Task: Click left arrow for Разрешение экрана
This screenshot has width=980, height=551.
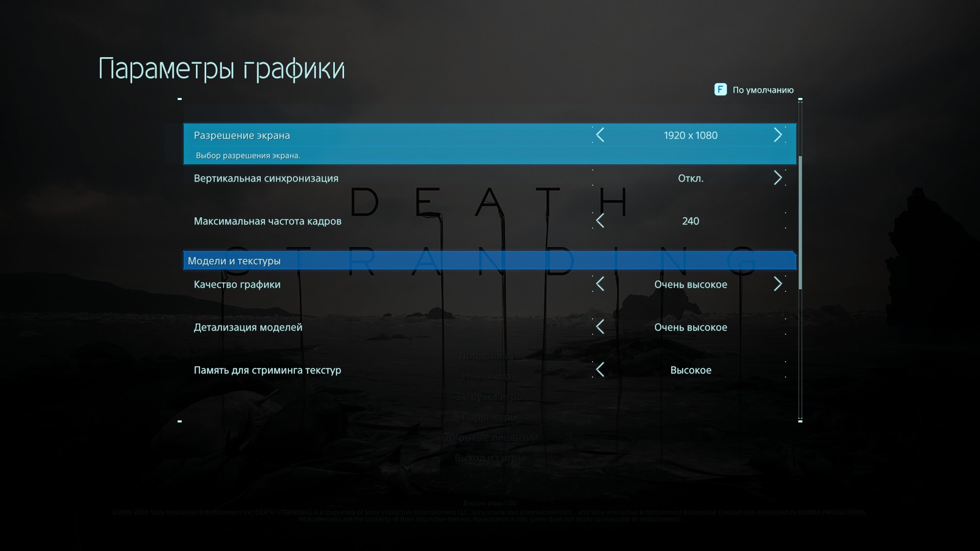Action: [x=600, y=135]
